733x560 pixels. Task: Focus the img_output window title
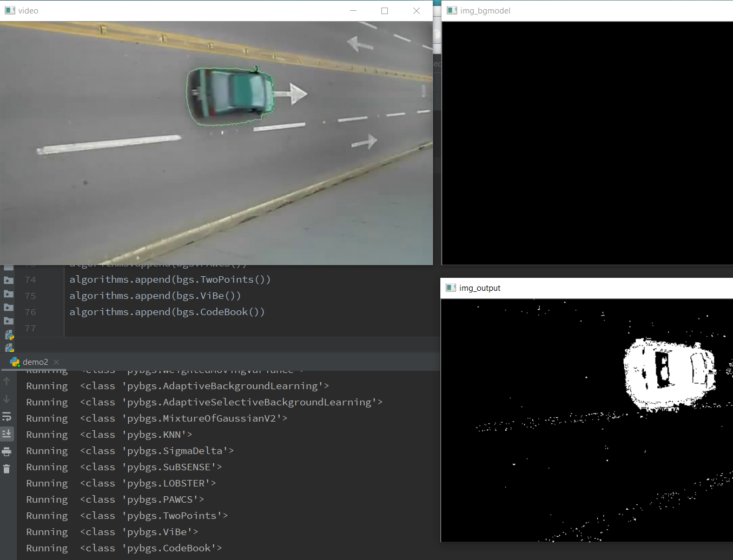click(480, 288)
